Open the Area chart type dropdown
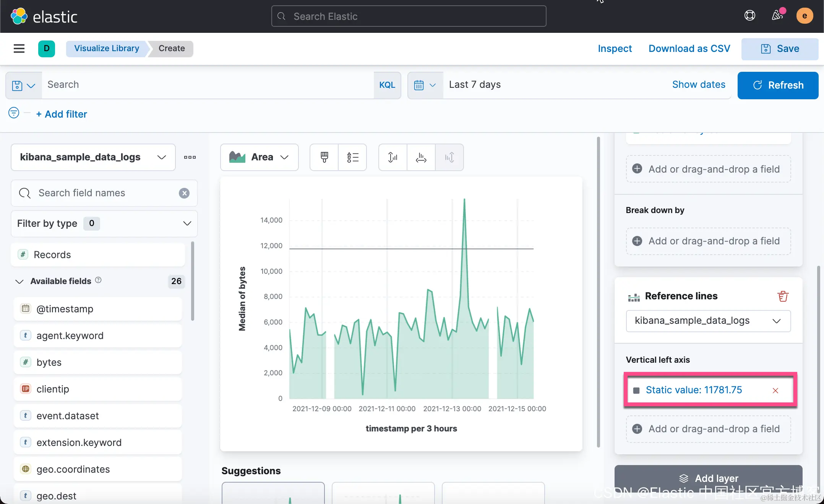The width and height of the screenshot is (824, 504). point(259,157)
